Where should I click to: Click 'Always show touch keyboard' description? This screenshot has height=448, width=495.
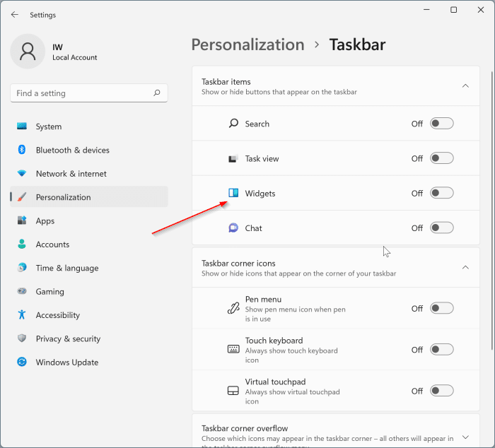(291, 350)
